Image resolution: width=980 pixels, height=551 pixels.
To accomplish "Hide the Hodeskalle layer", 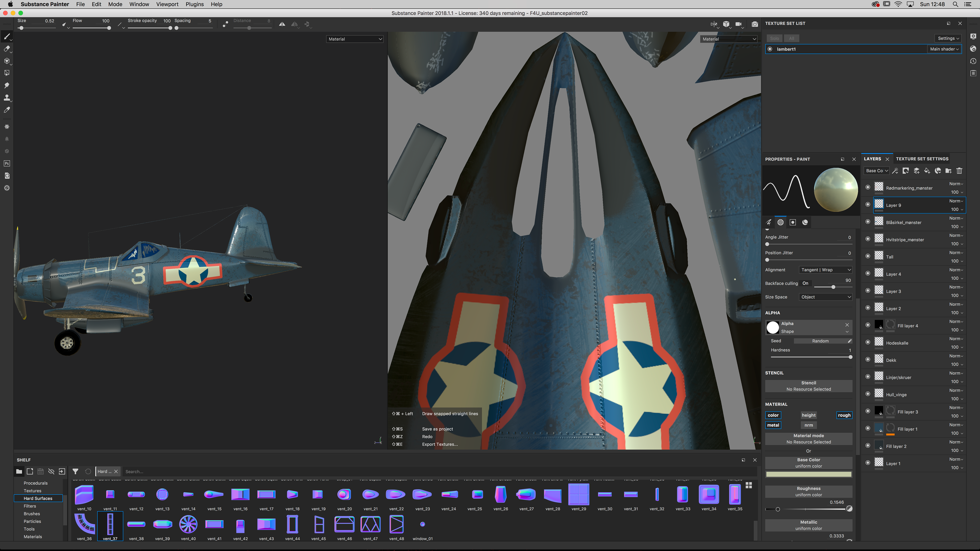I will [x=868, y=342].
